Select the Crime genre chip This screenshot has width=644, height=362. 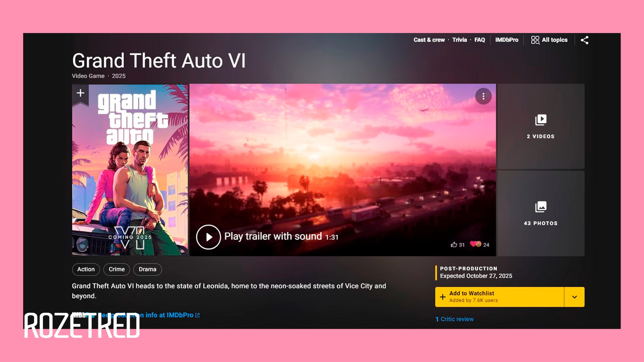(x=117, y=269)
